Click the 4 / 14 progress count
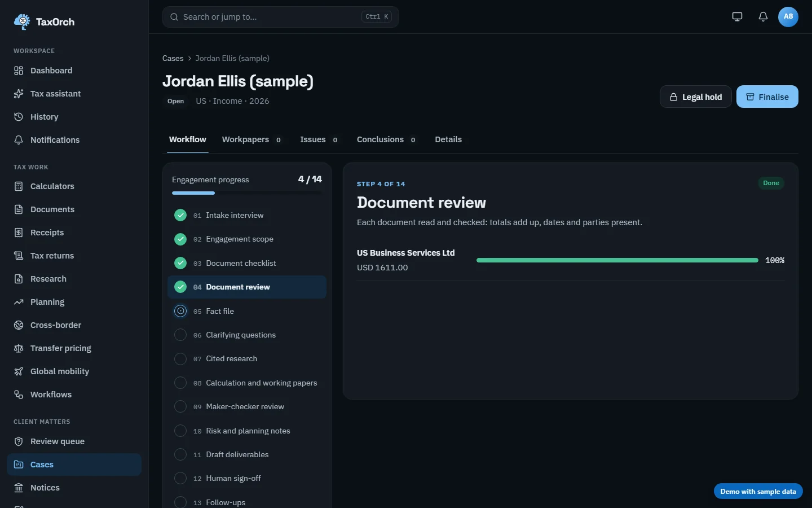Screen dimensions: 812x508 (x=310, y=179)
